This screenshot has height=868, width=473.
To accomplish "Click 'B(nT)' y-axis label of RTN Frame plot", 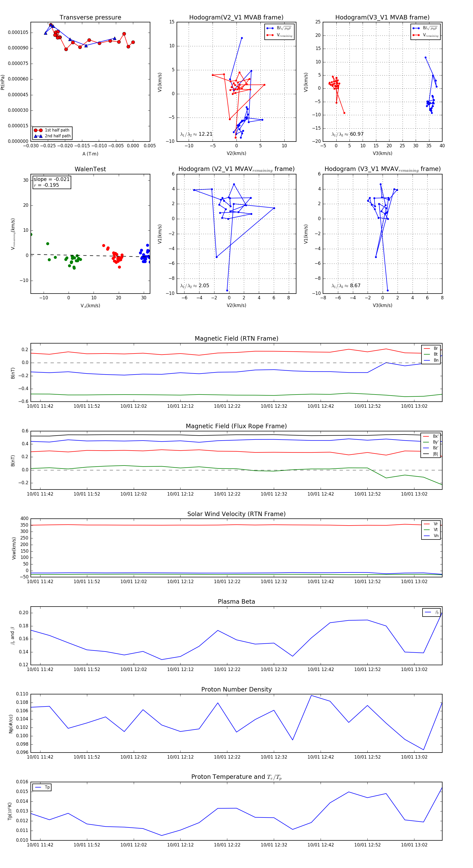I will coord(13,373).
